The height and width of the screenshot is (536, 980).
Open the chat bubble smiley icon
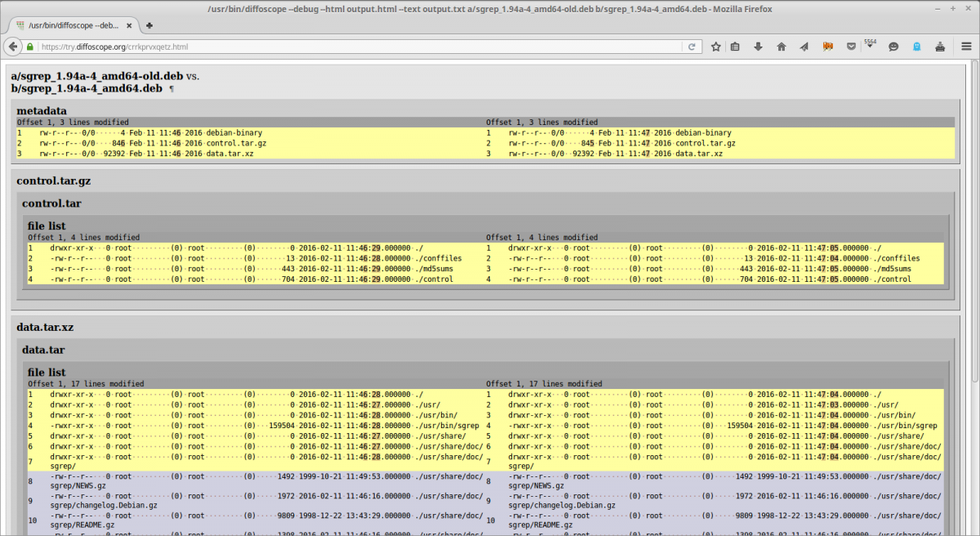[893, 47]
